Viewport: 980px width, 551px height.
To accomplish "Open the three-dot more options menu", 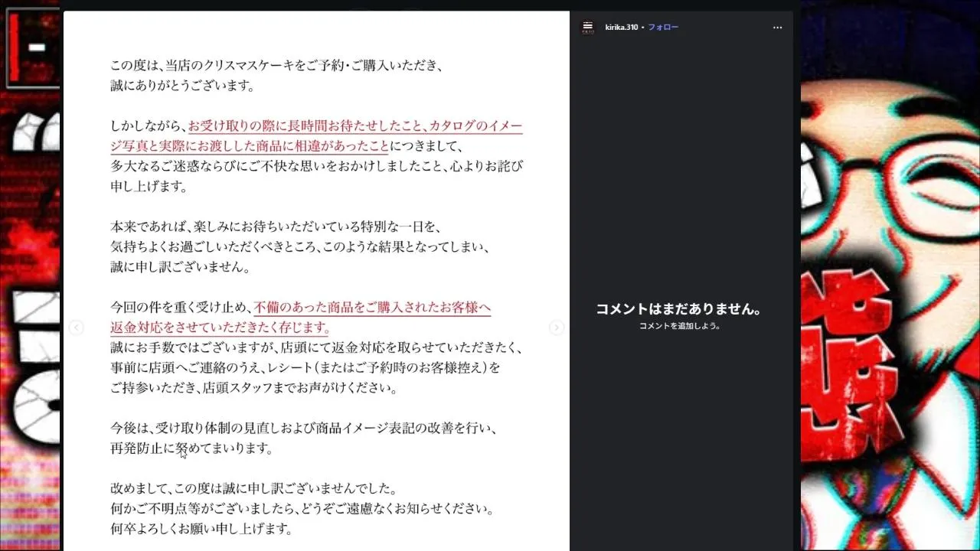I will point(778,28).
